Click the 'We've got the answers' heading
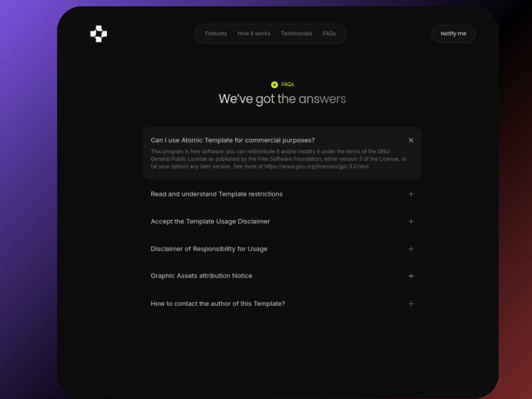532x399 pixels. click(282, 99)
